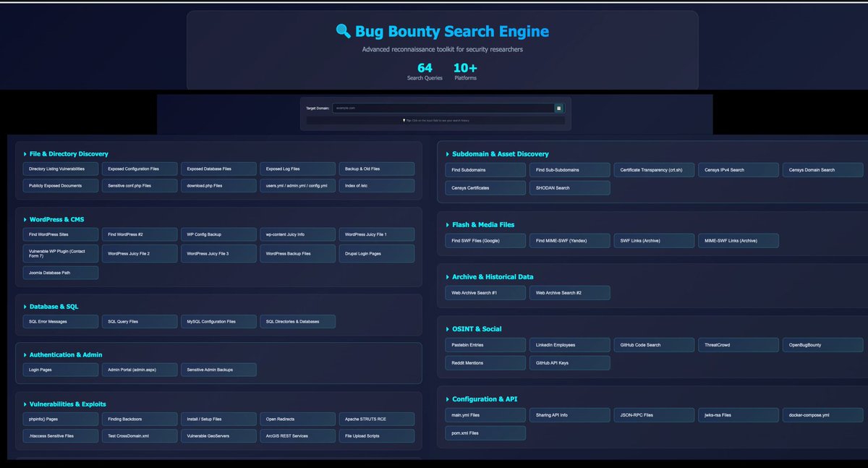
Task: Run the Directory Listing Vulnerabilities search
Action: pos(60,169)
